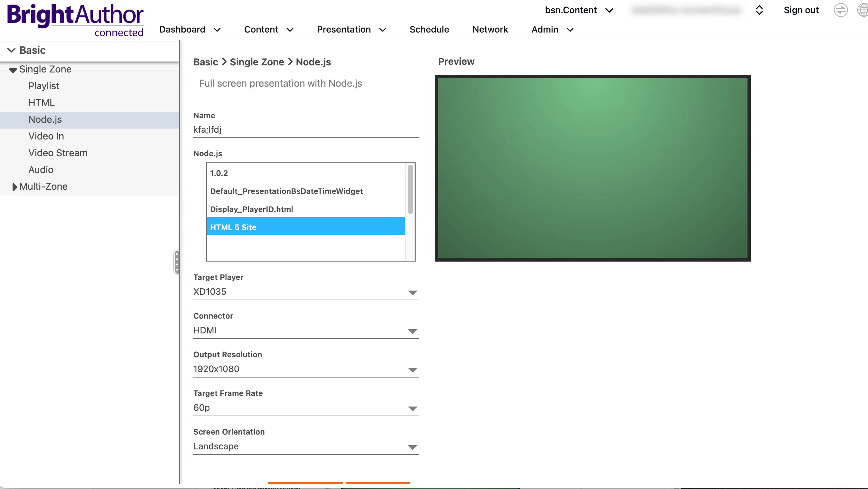Viewport: 868px width, 489px height.
Task: Select Video In in the sidebar
Action: tap(46, 136)
